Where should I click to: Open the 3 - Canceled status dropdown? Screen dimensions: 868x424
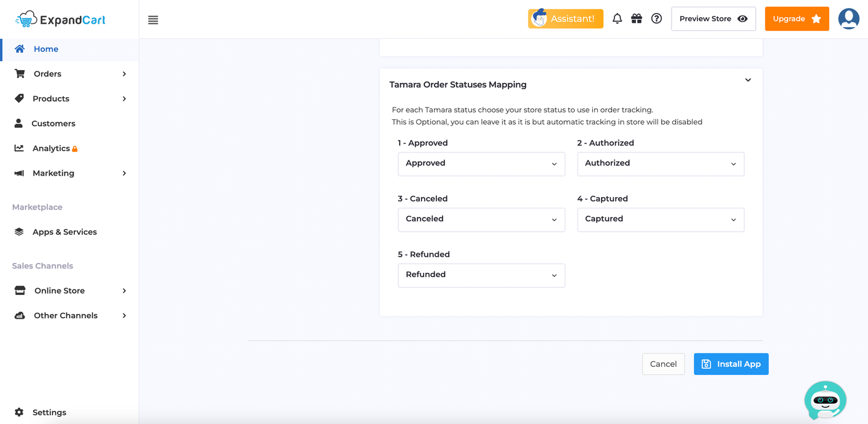pyautogui.click(x=481, y=219)
